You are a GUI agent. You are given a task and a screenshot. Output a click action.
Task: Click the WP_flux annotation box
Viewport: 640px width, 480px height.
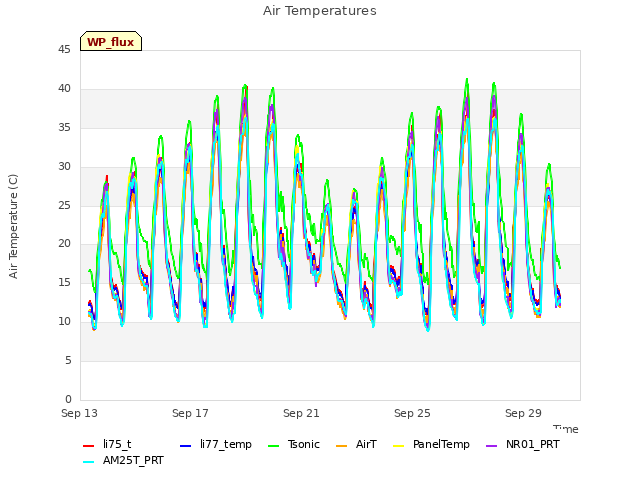click(x=111, y=41)
